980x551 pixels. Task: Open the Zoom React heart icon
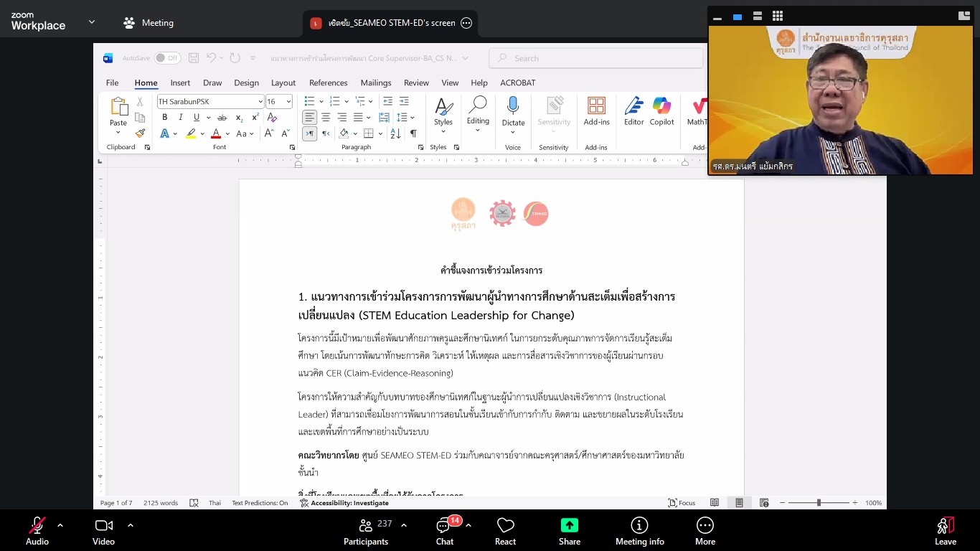[x=505, y=525]
